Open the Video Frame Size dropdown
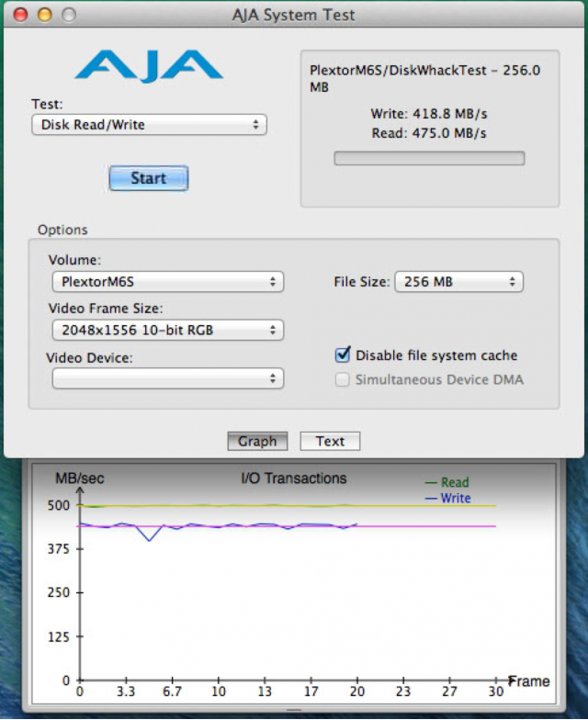Image resolution: width=588 pixels, height=720 pixels. (x=168, y=331)
